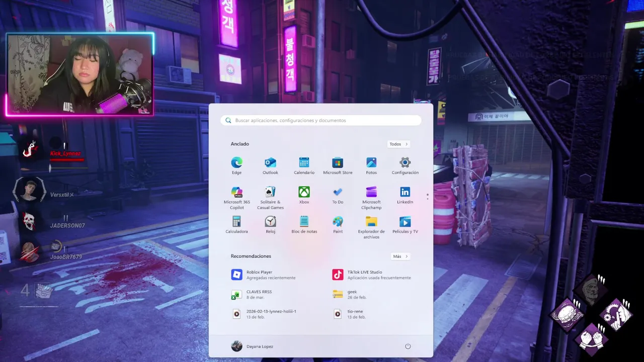Launch the Fotos app
This screenshot has width=644, height=362.
click(x=371, y=166)
